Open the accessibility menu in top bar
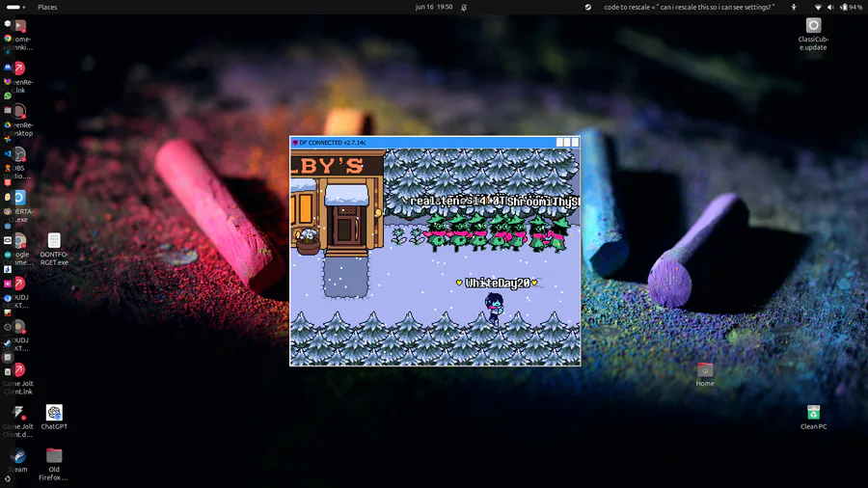868x488 pixels. tap(794, 7)
